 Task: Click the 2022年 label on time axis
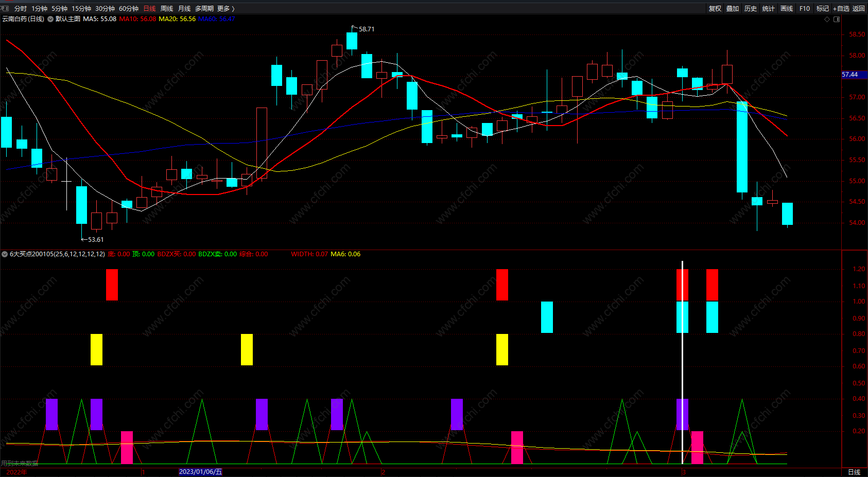click(16, 472)
